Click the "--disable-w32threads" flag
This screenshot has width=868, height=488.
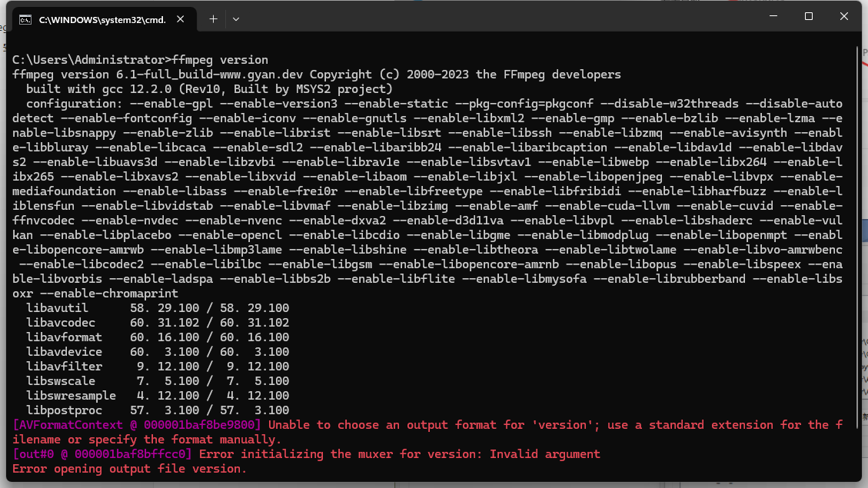coord(670,104)
